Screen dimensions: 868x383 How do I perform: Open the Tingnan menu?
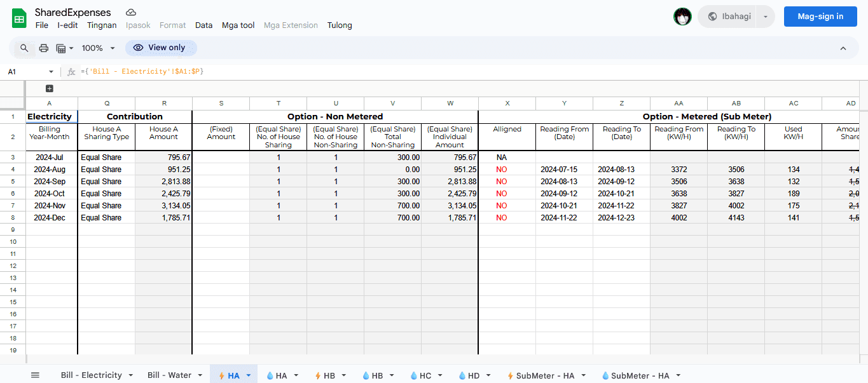click(102, 25)
